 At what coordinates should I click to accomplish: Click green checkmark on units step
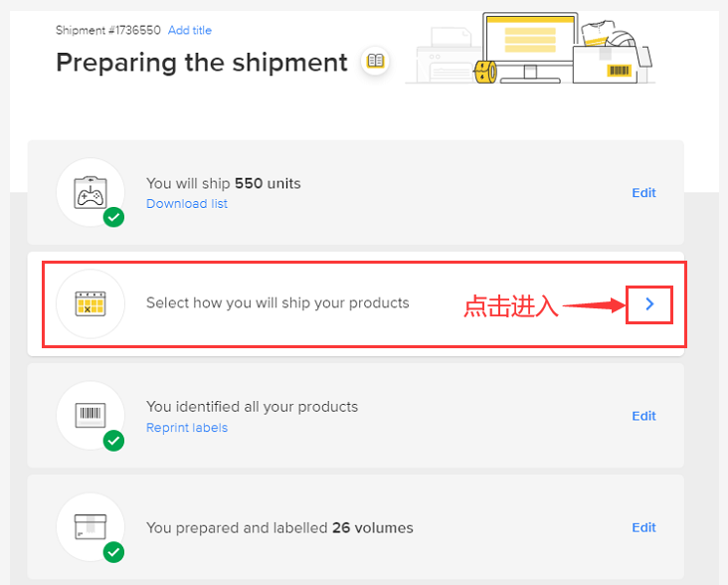[114, 217]
